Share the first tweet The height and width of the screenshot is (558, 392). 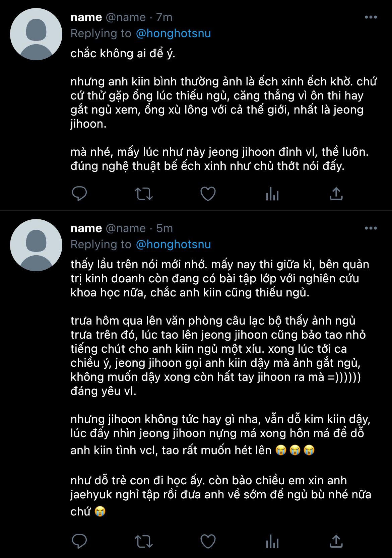point(336,194)
